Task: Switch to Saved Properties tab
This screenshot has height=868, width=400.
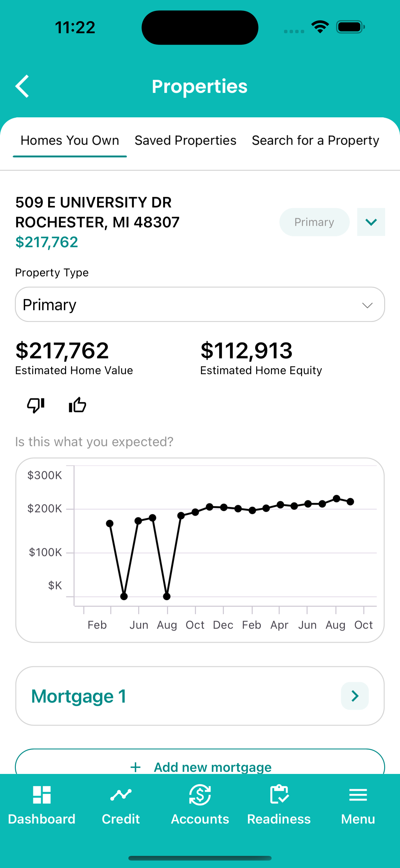Action: (x=185, y=141)
